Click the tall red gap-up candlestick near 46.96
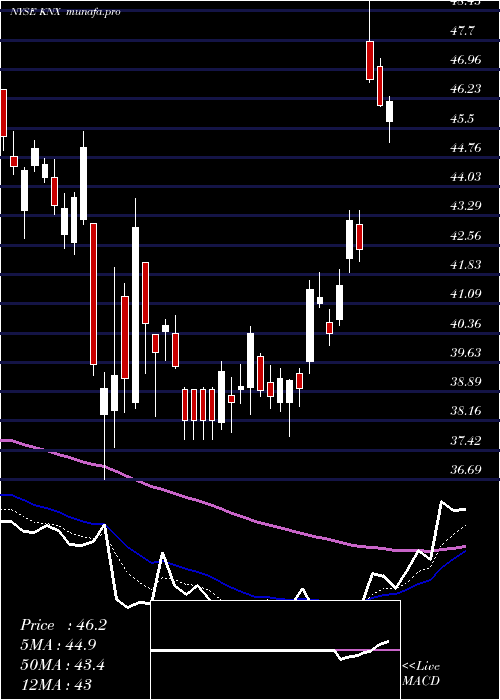 click(370, 60)
